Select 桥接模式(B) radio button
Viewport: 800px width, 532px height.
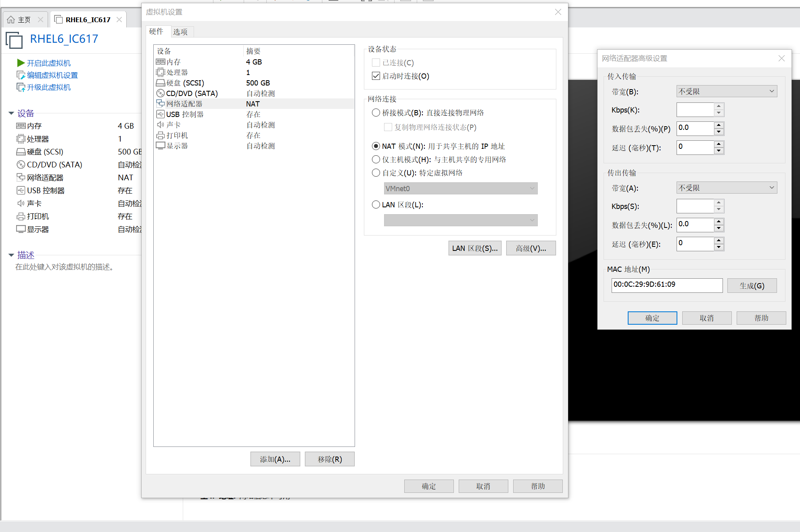(x=376, y=113)
